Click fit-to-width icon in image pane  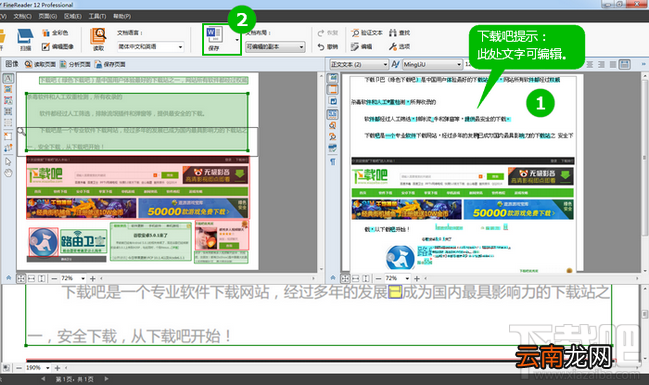click(x=31, y=279)
